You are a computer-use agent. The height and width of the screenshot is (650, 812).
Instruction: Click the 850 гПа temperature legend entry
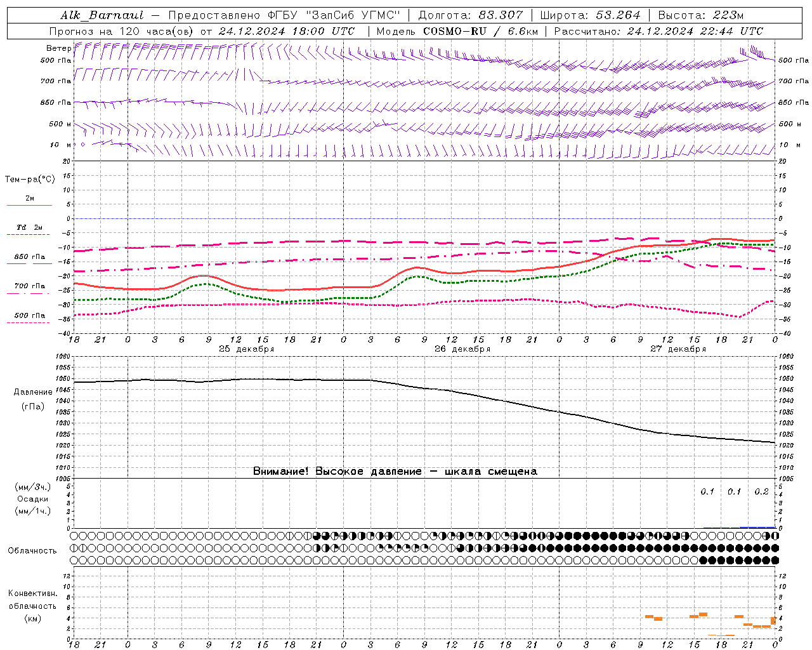pos(30,257)
